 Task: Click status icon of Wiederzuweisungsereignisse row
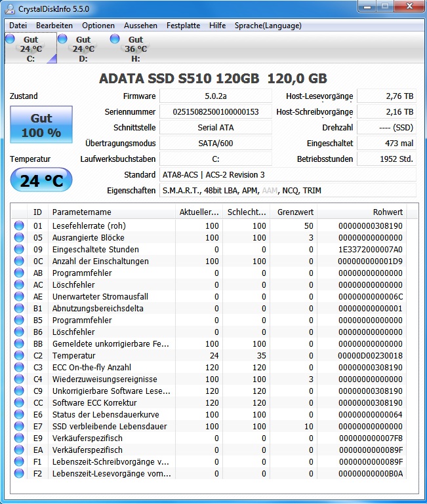19,379
